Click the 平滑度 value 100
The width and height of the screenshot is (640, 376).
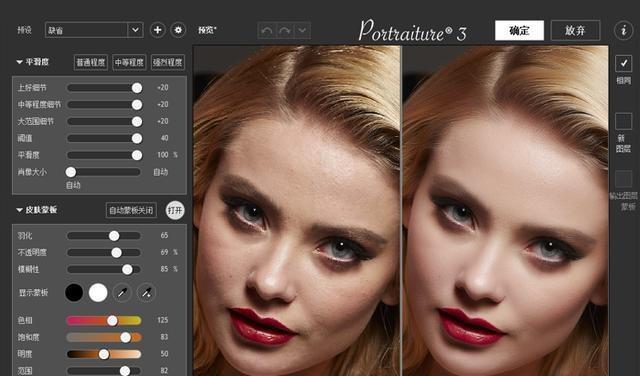click(163, 155)
